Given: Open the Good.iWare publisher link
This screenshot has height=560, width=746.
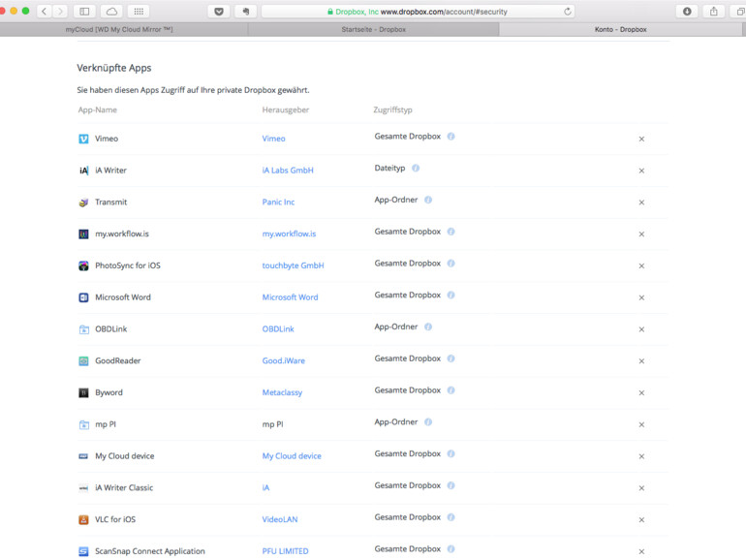Looking at the screenshot, I should point(284,361).
